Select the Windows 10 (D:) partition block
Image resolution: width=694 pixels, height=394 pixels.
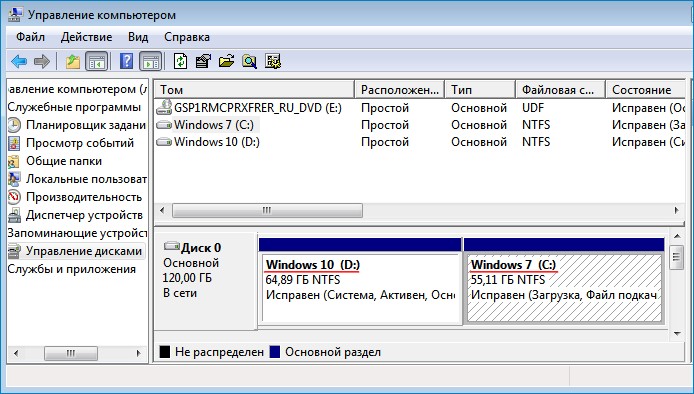tap(360, 281)
